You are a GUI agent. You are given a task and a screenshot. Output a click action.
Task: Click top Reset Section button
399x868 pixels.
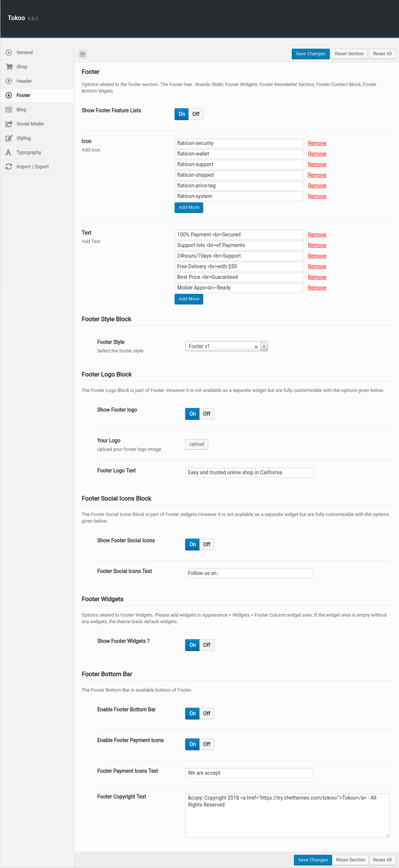coord(349,54)
